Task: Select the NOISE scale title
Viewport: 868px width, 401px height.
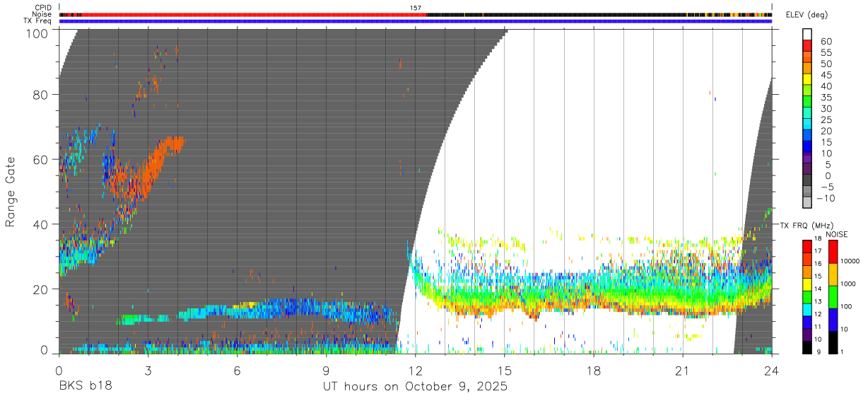Action: (837, 234)
